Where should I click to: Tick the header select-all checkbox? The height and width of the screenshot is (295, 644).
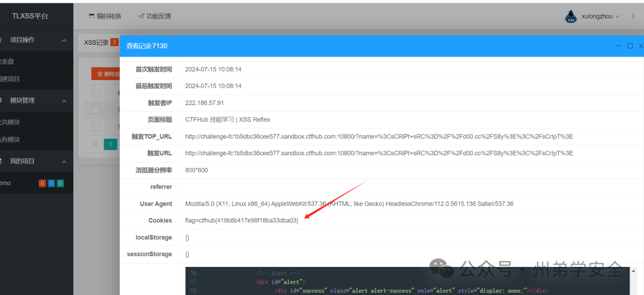(95, 93)
